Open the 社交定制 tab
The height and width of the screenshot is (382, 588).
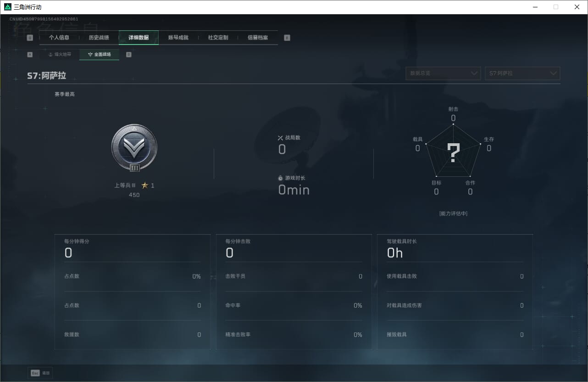click(218, 38)
